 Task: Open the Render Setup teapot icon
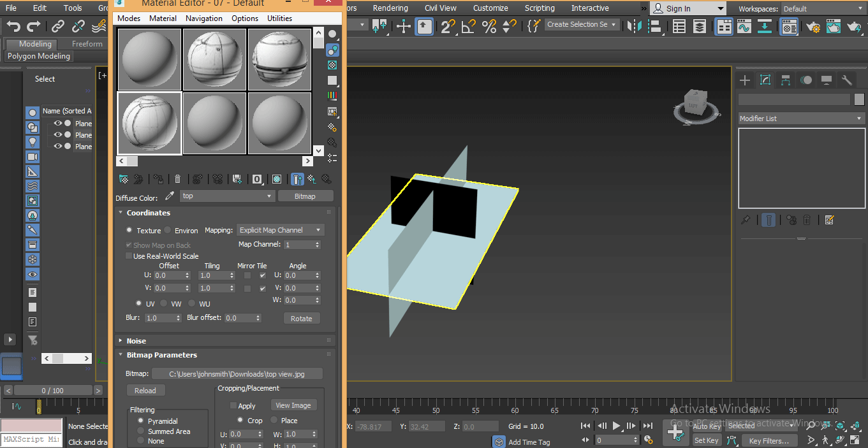[x=813, y=27]
